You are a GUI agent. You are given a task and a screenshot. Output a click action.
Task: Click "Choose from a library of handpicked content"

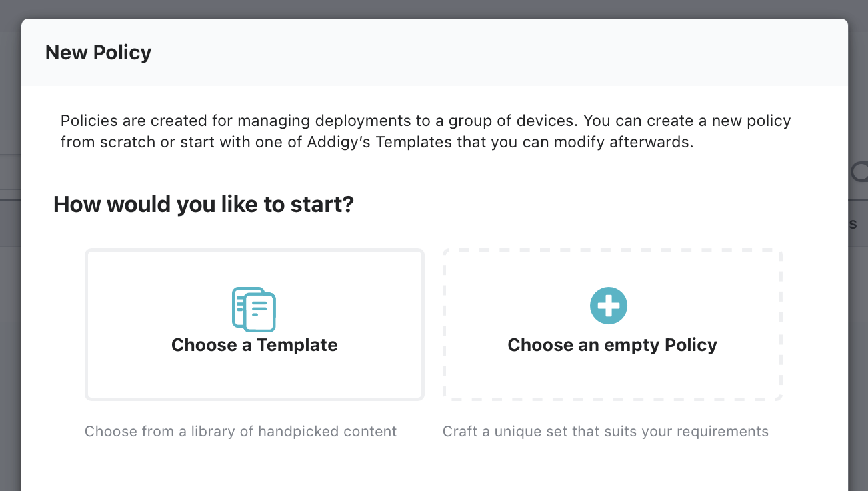240,431
